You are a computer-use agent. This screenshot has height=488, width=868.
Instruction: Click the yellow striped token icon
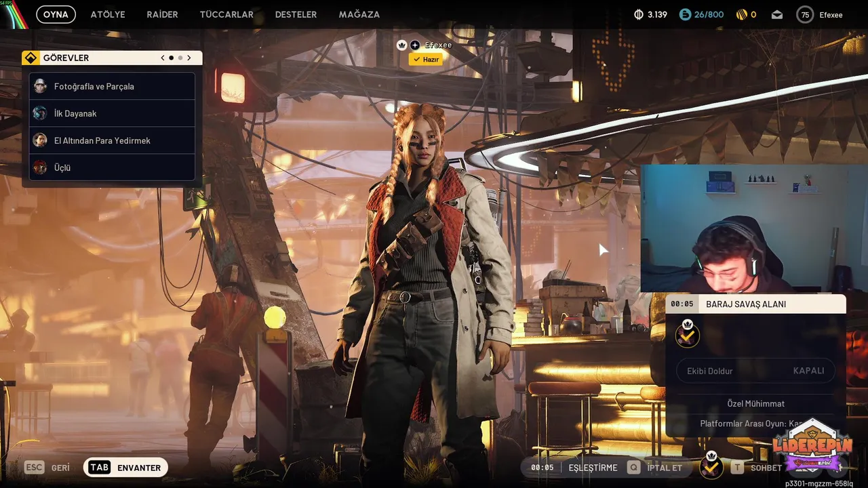point(742,14)
